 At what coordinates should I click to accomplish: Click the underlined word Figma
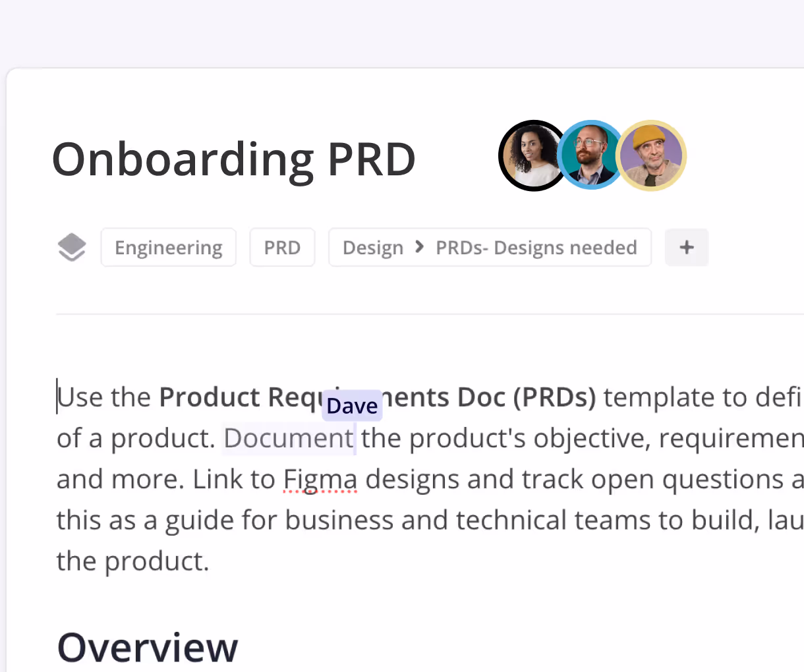point(320,480)
